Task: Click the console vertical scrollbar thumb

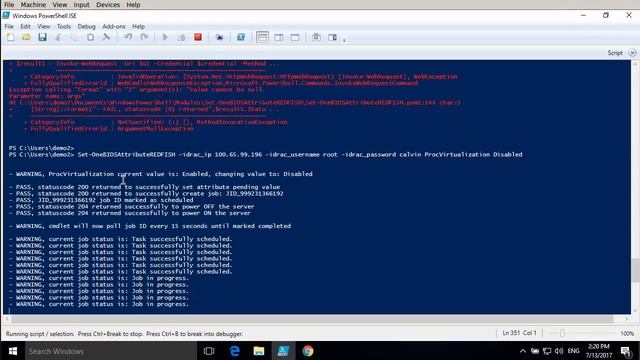Action: click(x=635, y=270)
